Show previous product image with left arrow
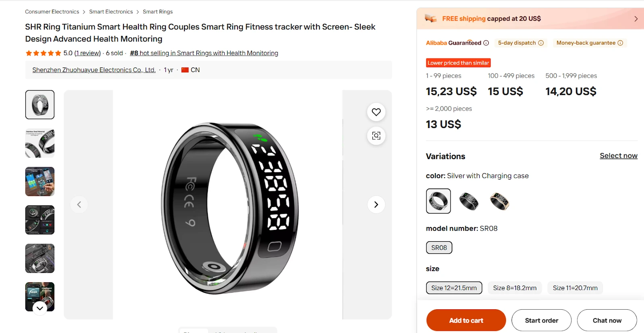The image size is (644, 333). 79,205
